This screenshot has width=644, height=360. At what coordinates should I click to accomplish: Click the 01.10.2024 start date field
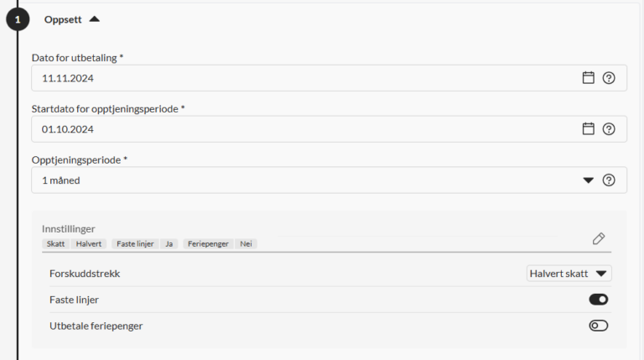pos(302,129)
